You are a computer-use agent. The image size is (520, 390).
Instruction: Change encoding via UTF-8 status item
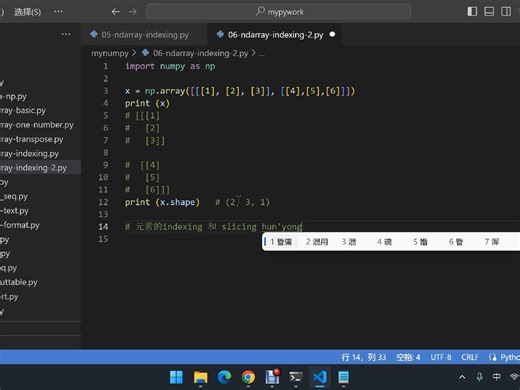click(441, 357)
